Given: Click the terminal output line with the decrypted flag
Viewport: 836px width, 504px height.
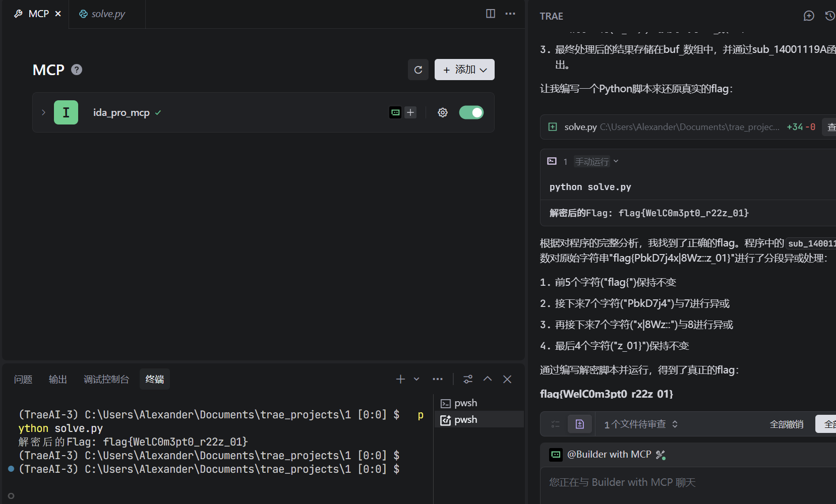Looking at the screenshot, I should pyautogui.click(x=133, y=442).
